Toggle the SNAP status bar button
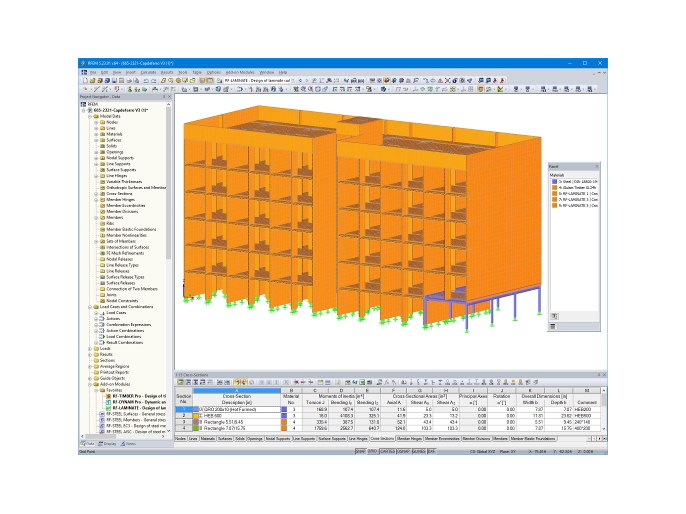The width and height of the screenshot is (686, 514). pos(360,451)
